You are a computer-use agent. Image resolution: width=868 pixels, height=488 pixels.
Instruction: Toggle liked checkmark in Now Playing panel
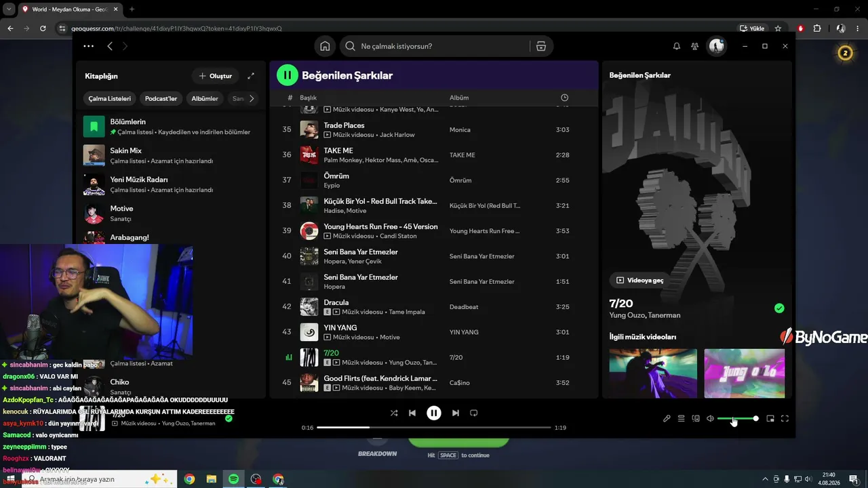coord(779,308)
